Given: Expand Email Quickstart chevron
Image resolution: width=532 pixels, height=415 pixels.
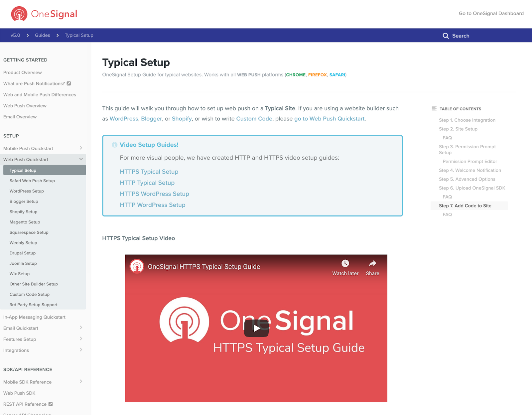Looking at the screenshot, I should click(x=81, y=328).
